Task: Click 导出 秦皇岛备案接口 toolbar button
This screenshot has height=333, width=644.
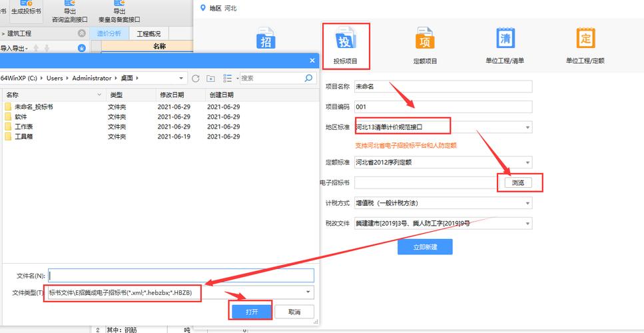Action: [119, 11]
